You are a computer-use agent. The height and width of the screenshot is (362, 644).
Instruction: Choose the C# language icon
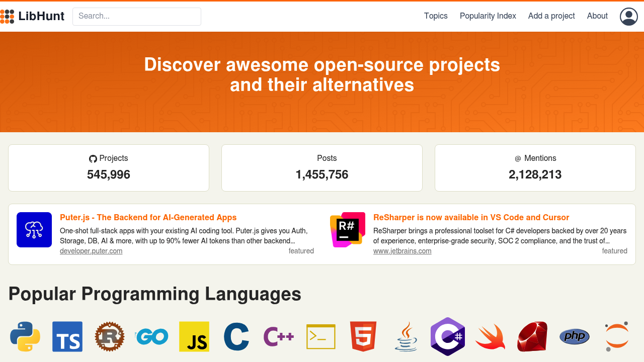(448, 336)
